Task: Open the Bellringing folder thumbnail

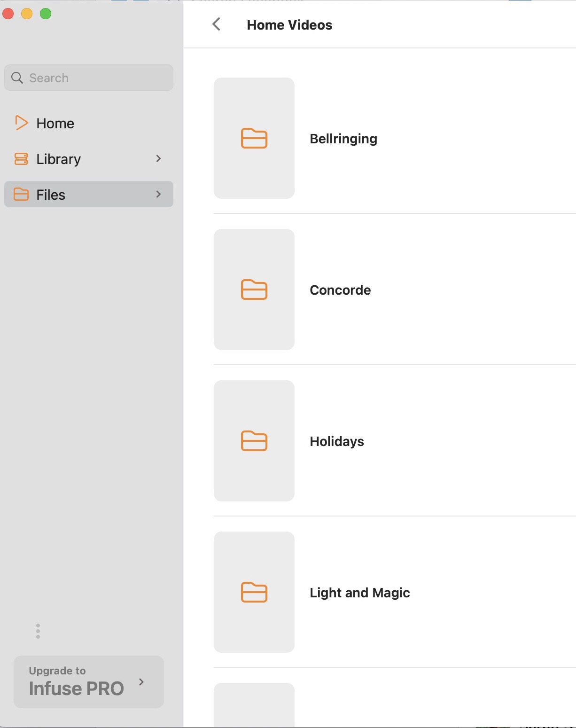Action: pos(254,138)
